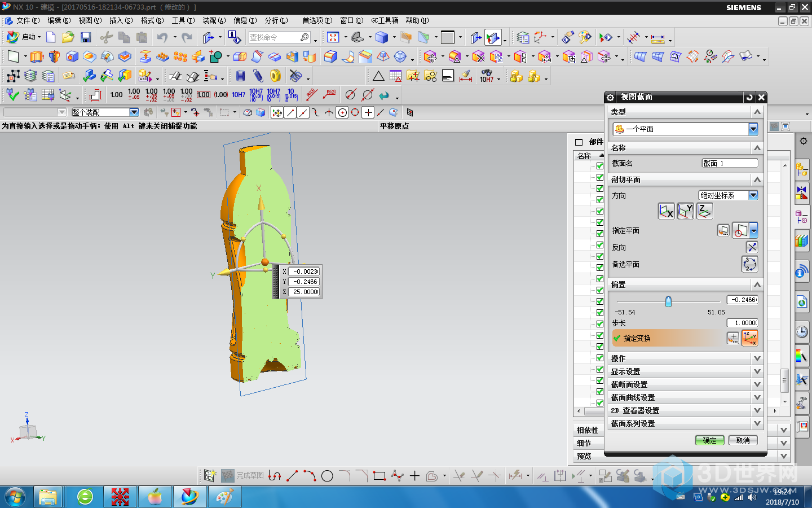Click the point dialog icon beside 指定变换
This screenshot has height=508, width=812.
point(732,338)
